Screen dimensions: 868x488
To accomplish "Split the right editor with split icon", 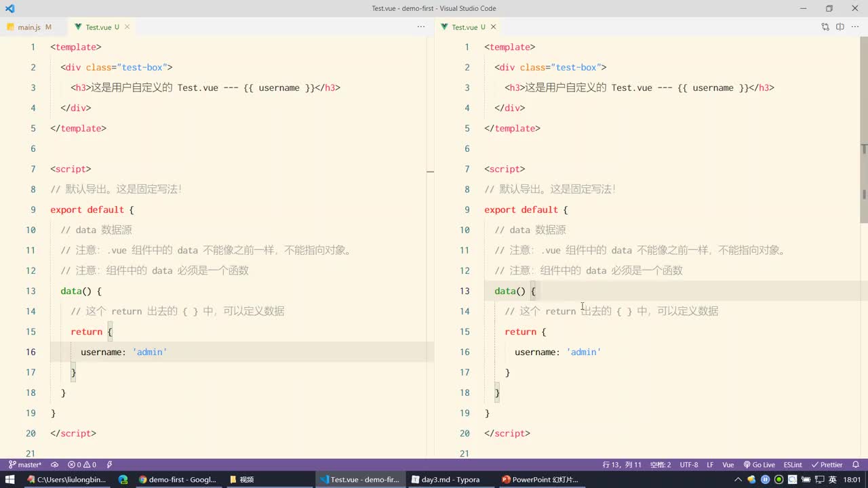I will coord(840,27).
